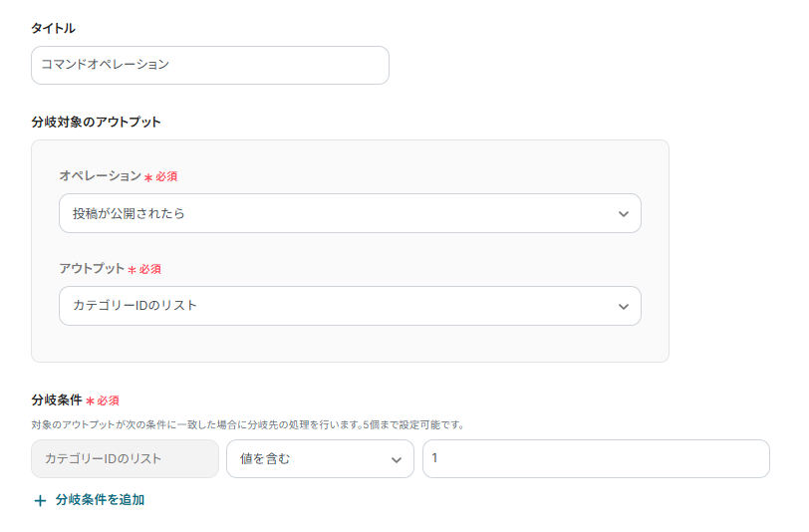Screen dimensions: 809x532
Task: Click the 分岐条件を追加 link
Action: (x=100, y=500)
